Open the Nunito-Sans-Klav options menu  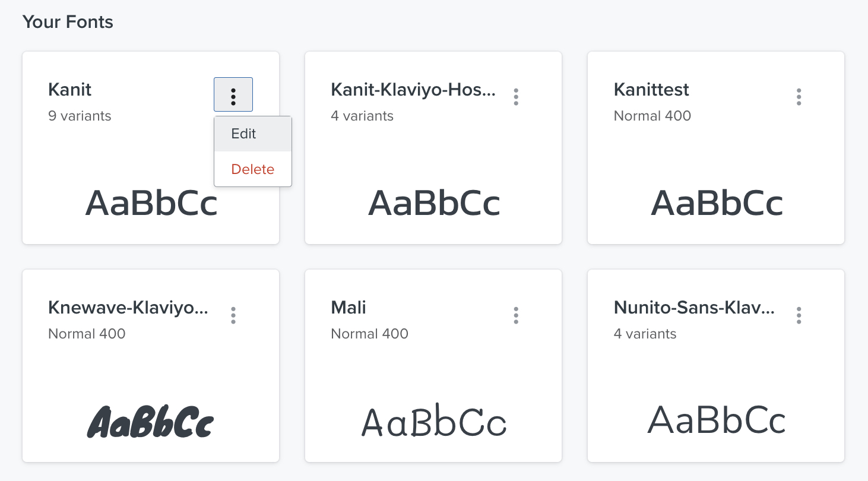click(799, 315)
